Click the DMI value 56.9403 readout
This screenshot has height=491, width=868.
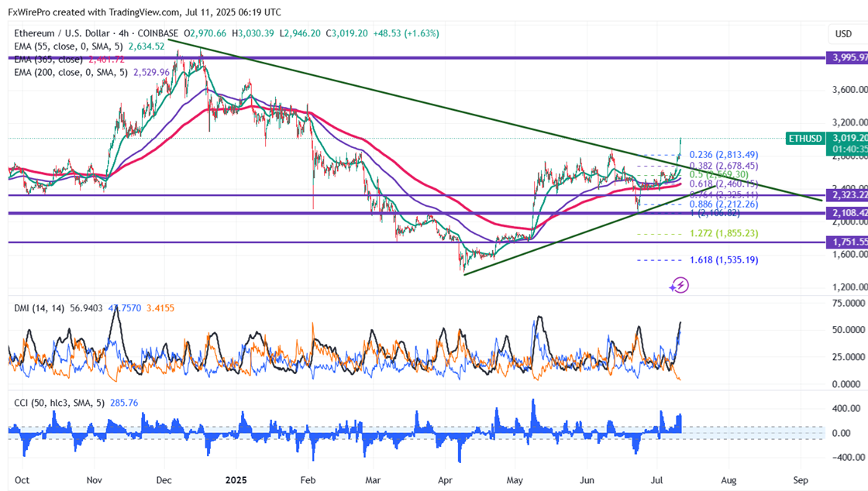point(86,308)
